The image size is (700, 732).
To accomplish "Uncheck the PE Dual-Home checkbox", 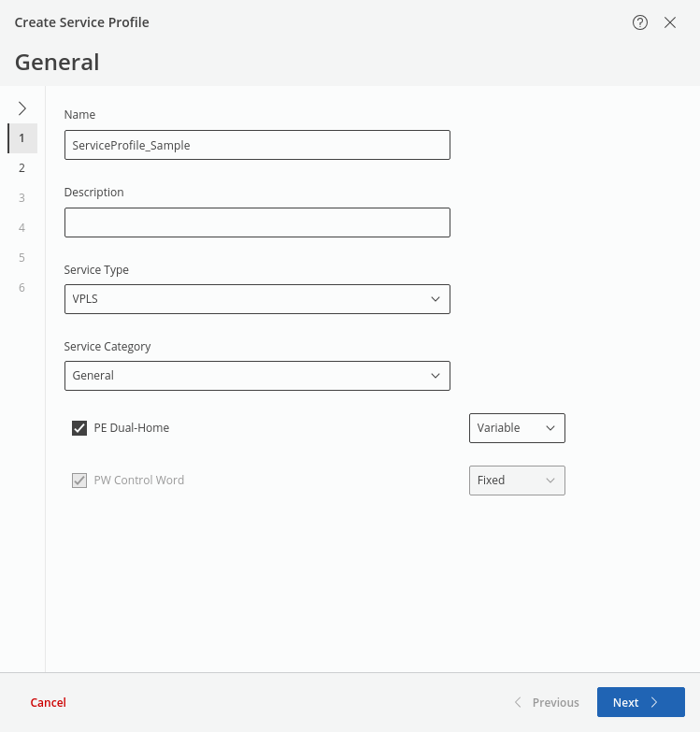I will click(x=79, y=428).
